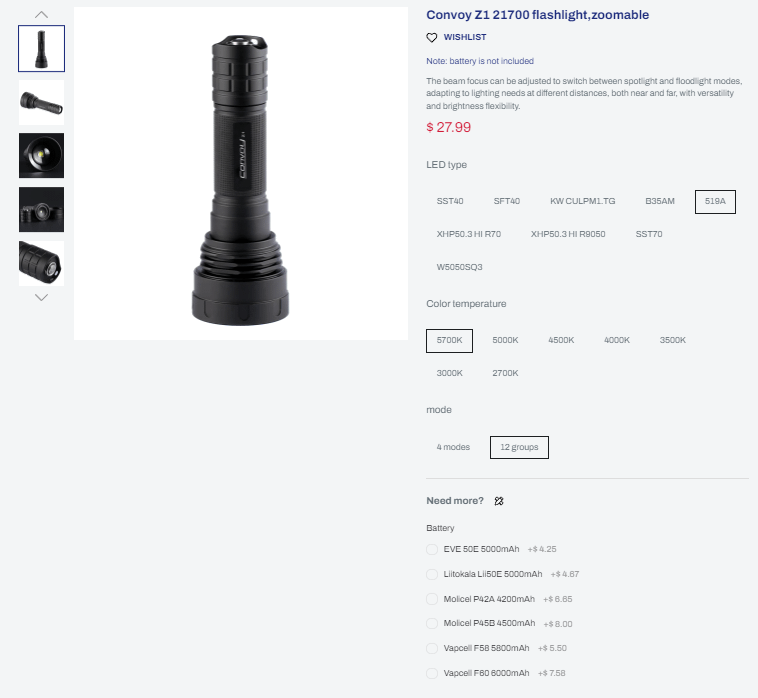Choose the XHP50.3 HI R9050 LED type
This screenshot has width=758, height=698.
point(568,234)
